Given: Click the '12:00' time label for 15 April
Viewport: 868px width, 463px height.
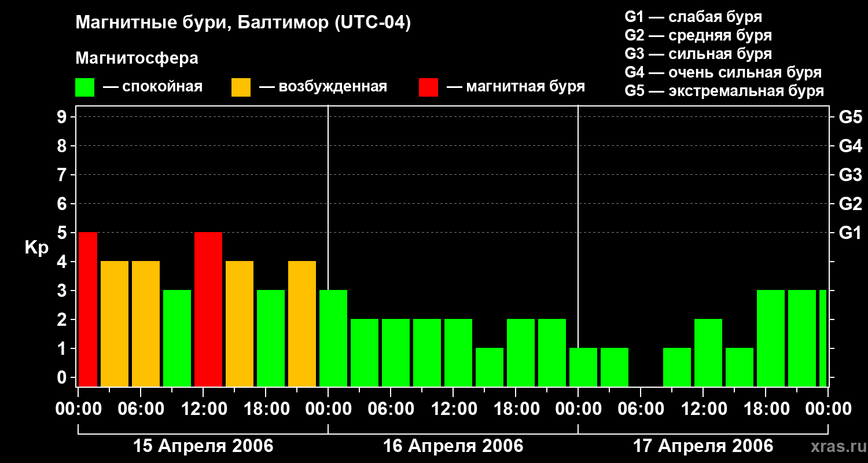Looking at the screenshot, I should click(204, 409).
